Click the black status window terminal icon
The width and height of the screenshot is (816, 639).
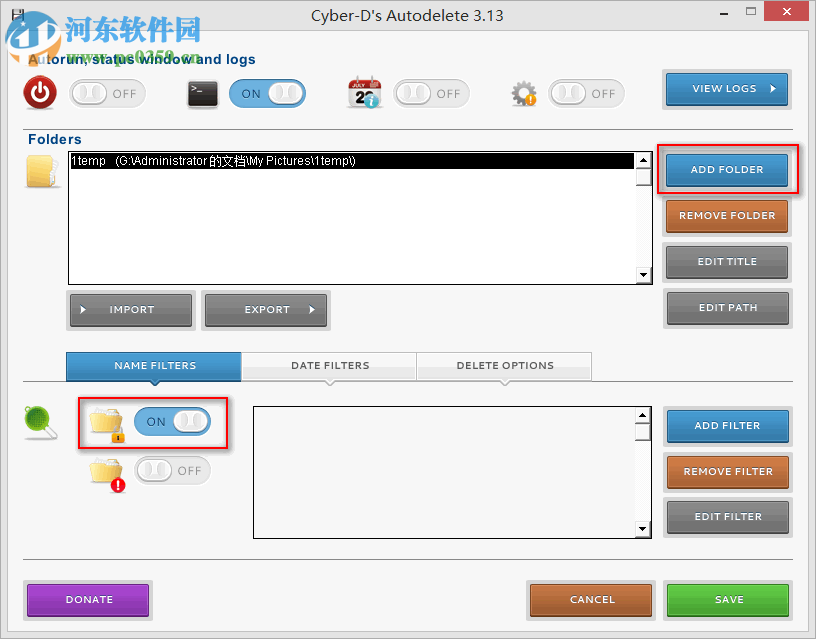click(x=203, y=92)
